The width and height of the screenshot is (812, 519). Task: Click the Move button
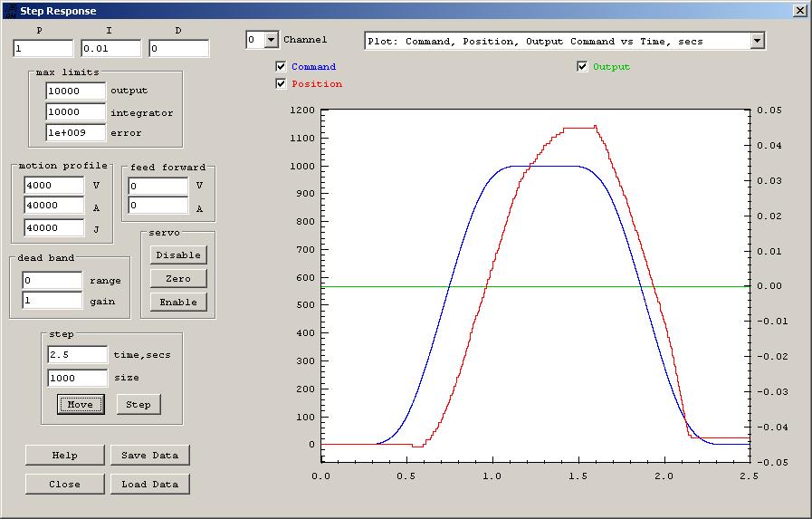(x=81, y=404)
